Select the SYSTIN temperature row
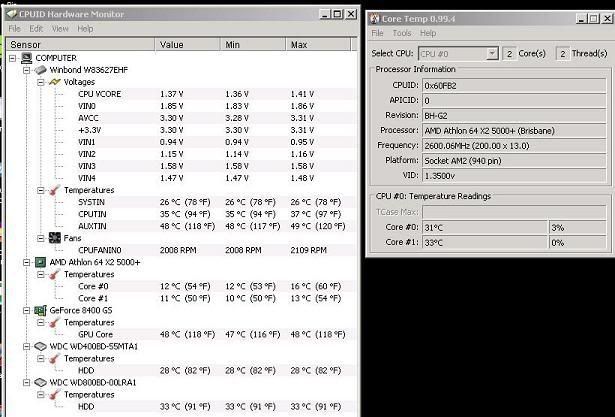615x417 pixels. [216, 202]
